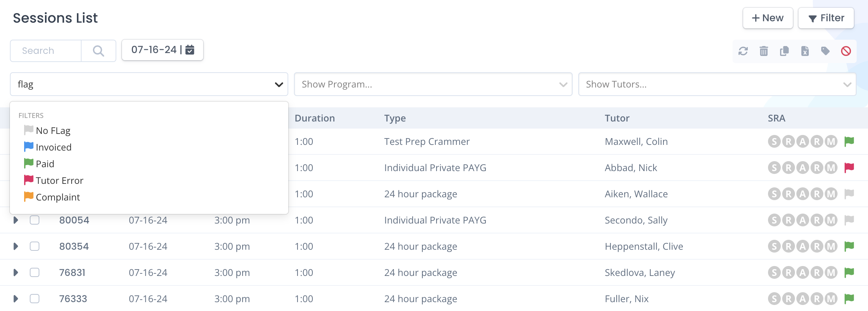Open session ID 80354 link
868x311 pixels.
tap(74, 246)
